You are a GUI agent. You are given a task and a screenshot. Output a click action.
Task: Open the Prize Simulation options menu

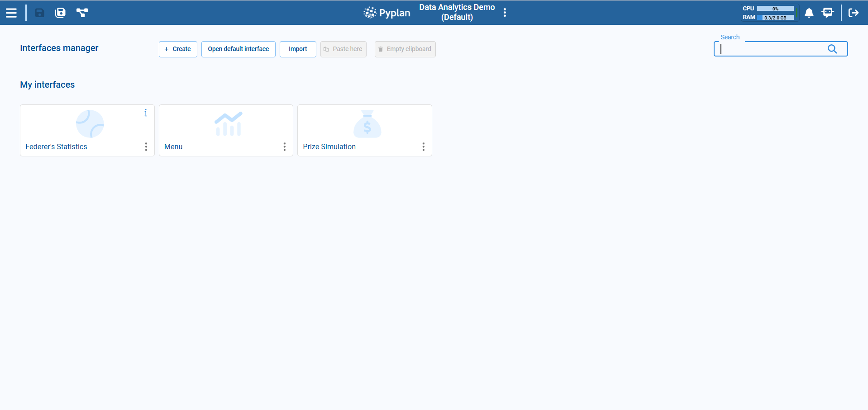424,146
